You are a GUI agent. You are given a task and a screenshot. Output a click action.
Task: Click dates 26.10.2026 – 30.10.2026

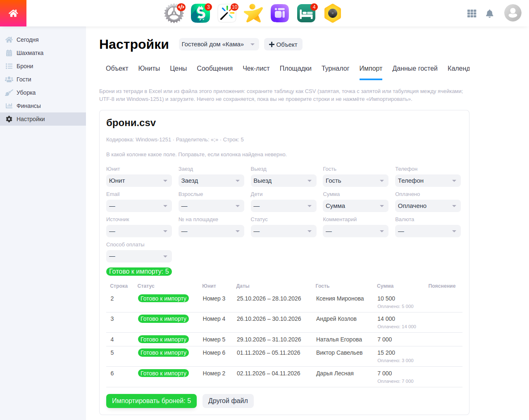pos(269,319)
